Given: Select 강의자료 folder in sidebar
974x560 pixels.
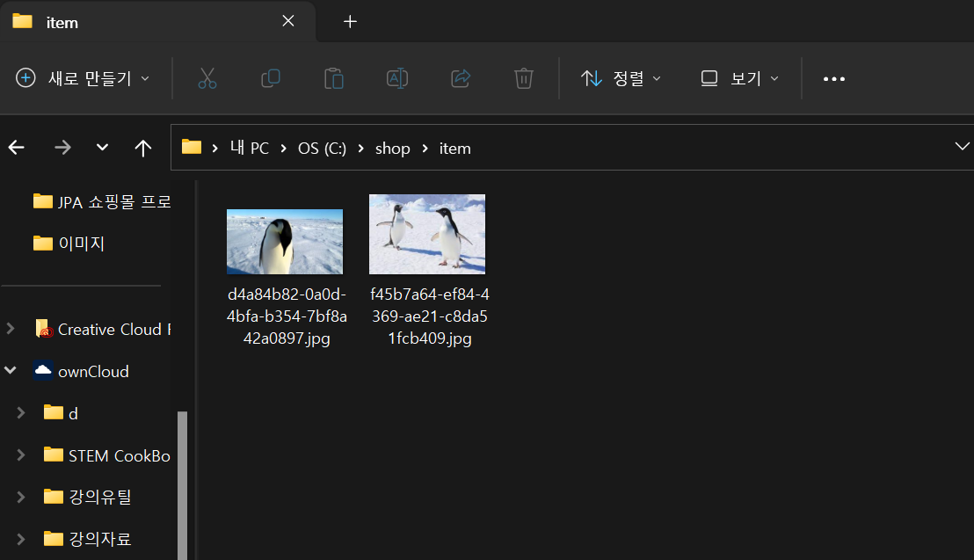Looking at the screenshot, I should point(88,538).
